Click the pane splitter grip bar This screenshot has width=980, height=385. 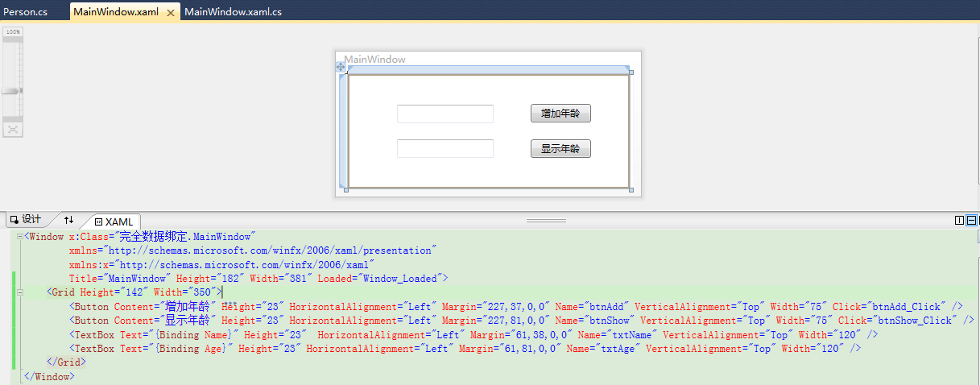(x=546, y=220)
